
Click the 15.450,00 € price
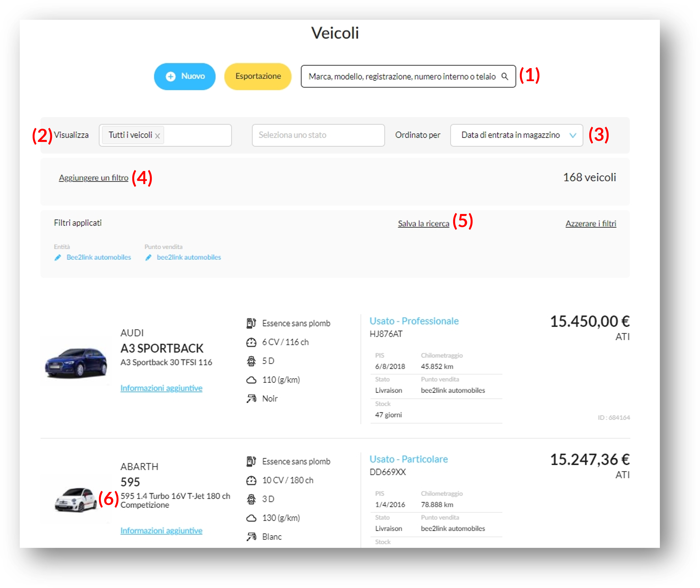[x=590, y=321]
